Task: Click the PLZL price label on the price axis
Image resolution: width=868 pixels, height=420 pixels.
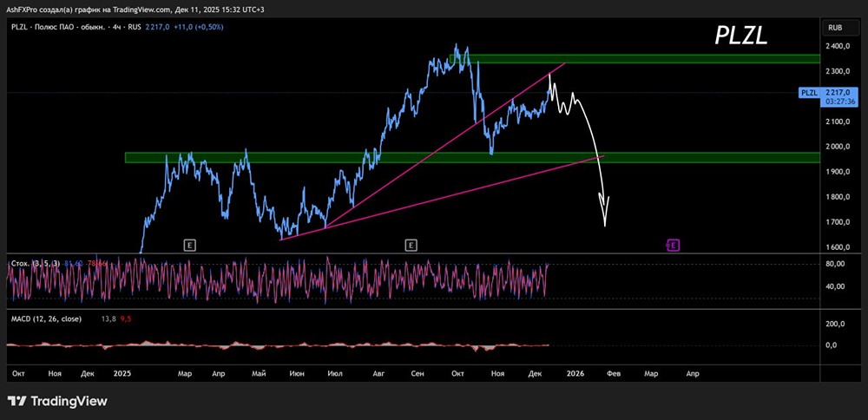Action: pos(809,93)
